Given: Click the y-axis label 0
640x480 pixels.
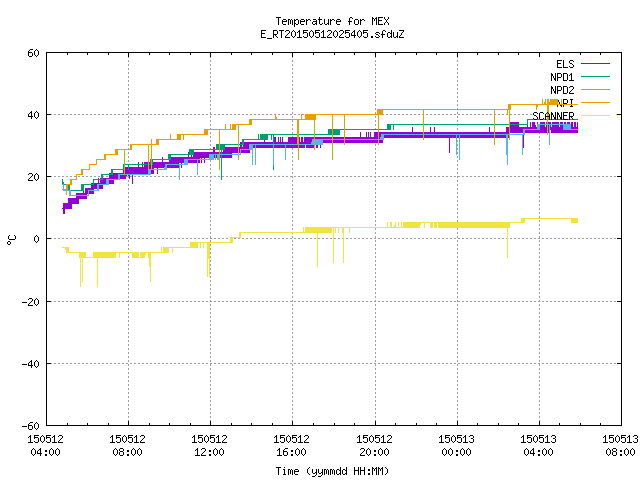Looking at the screenshot, I should pos(36,239).
